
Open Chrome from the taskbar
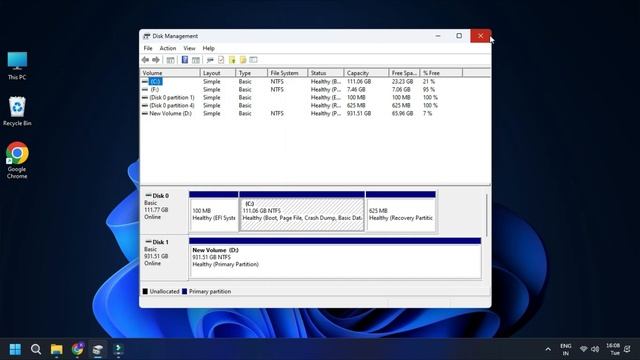point(77,349)
